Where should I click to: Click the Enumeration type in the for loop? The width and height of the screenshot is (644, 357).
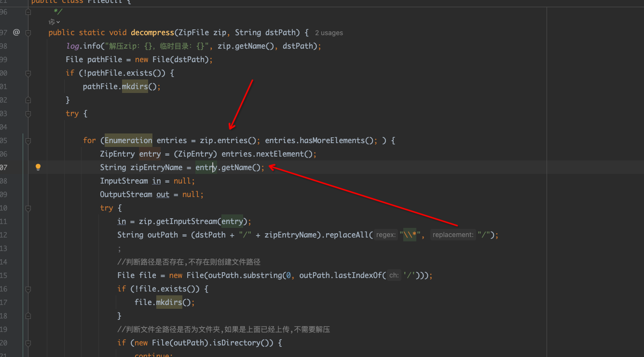pyautogui.click(x=128, y=140)
